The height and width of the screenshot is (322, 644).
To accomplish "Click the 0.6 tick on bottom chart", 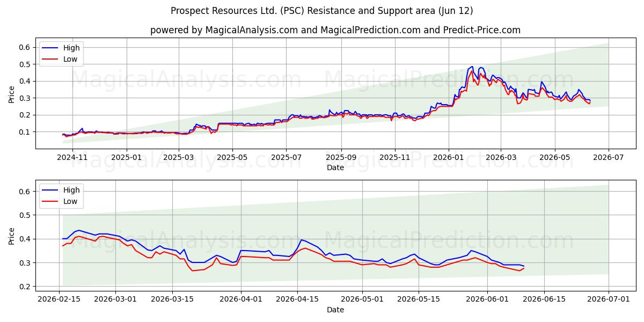I will 25,191.
